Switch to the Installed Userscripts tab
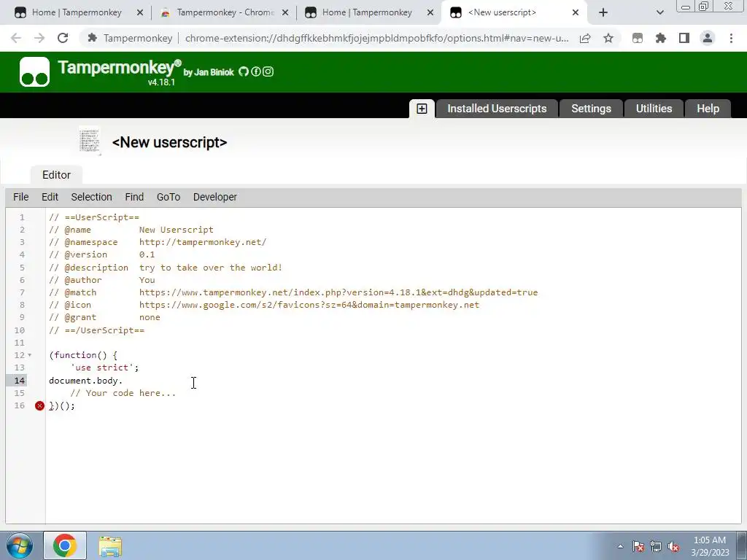This screenshot has width=747, height=560. (497, 109)
